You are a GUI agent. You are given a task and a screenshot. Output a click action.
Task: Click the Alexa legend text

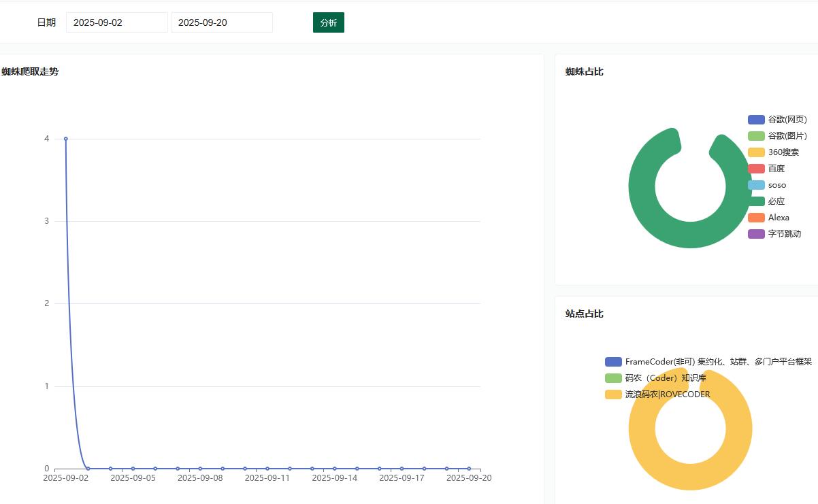click(779, 218)
